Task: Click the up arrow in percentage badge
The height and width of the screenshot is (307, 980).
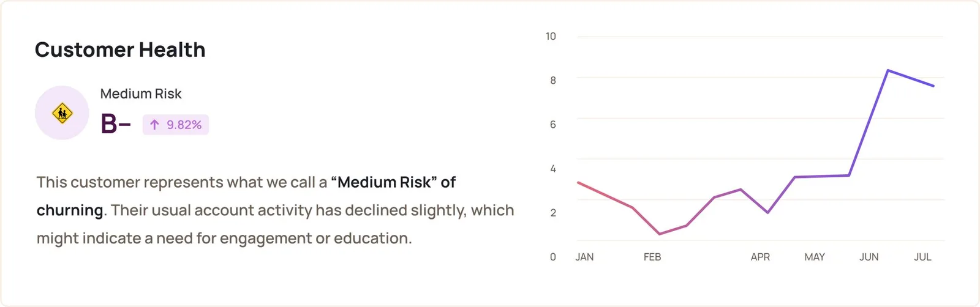Action: [x=154, y=125]
